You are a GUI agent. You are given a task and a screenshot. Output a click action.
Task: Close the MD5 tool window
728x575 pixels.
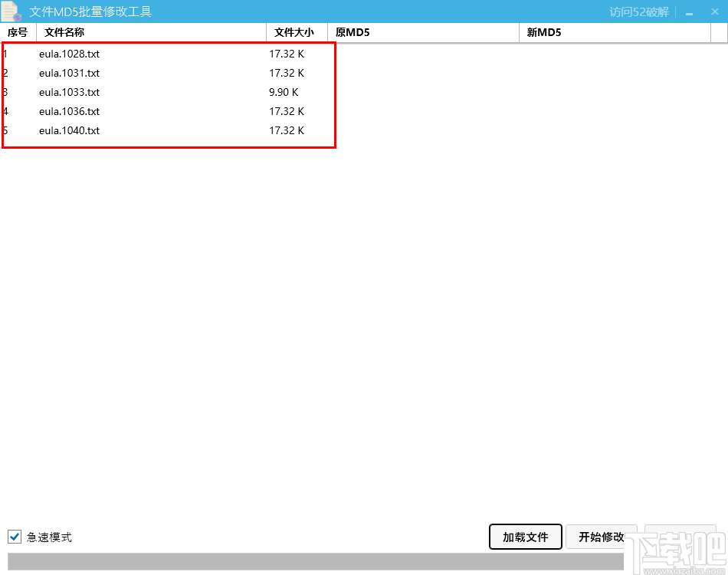pos(715,12)
